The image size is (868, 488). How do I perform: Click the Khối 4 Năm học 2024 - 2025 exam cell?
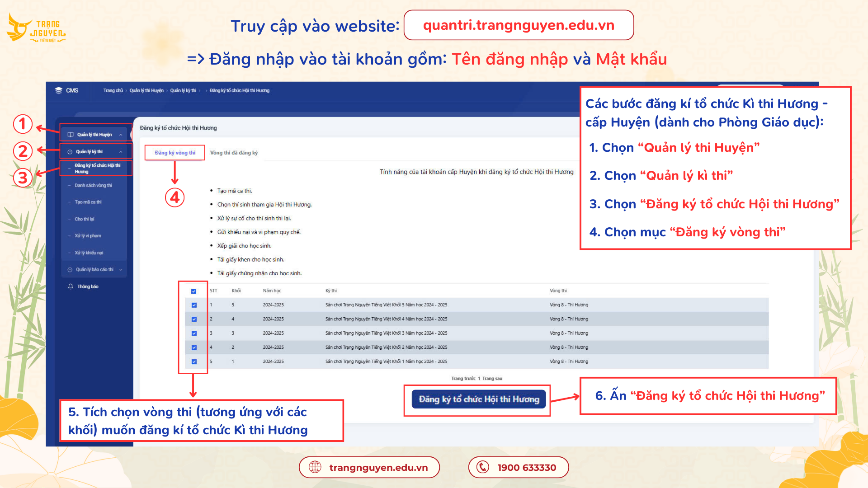pyautogui.click(x=386, y=319)
